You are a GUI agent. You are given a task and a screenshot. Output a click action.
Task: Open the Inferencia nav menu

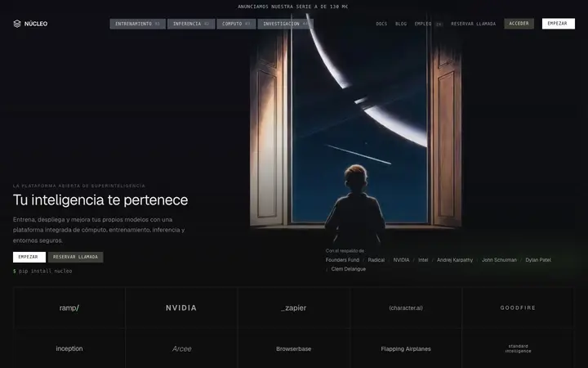pyautogui.click(x=191, y=24)
